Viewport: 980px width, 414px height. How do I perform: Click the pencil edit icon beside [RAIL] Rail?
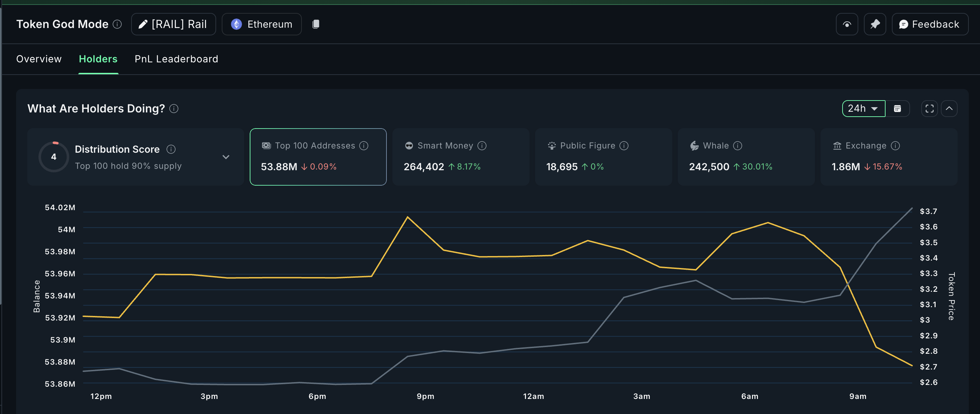pos(142,24)
